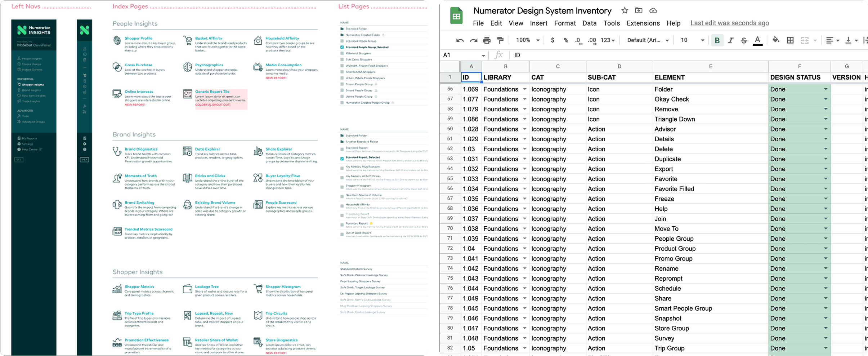Viewport: 868px width, 356px height.
Task: Open the zoom 100% dropdown
Action: [528, 40]
